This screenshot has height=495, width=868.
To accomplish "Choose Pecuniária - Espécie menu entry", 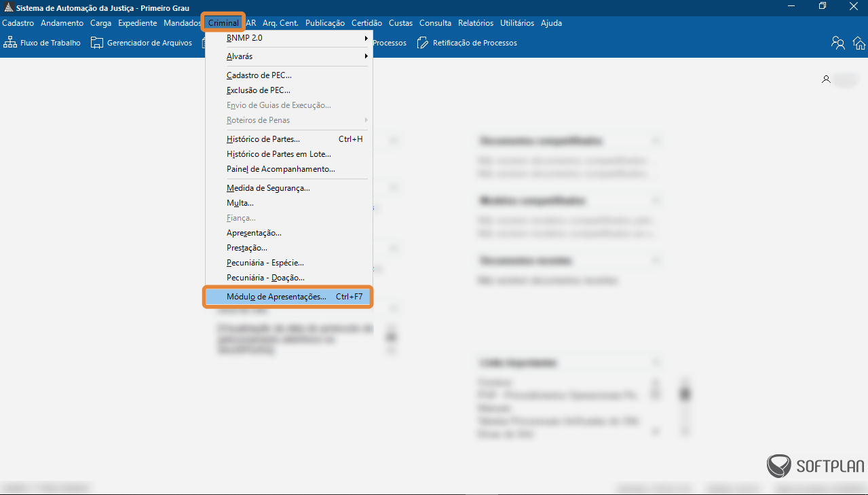I will click(288, 263).
